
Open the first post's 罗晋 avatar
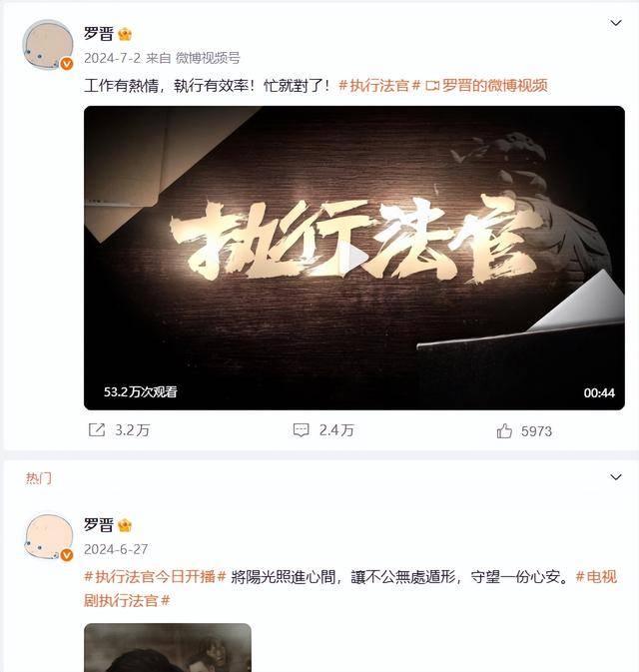tap(48, 44)
